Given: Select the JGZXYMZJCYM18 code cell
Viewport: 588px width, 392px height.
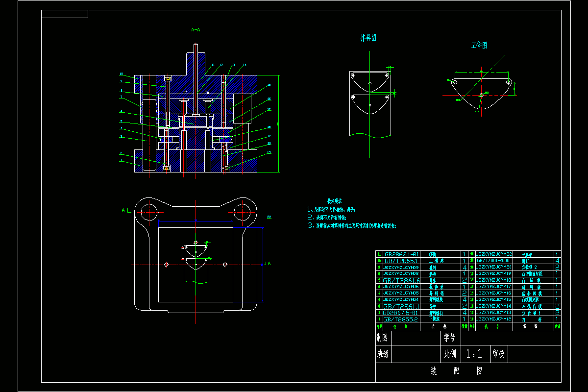Looking at the screenshot, I should tap(493, 280).
